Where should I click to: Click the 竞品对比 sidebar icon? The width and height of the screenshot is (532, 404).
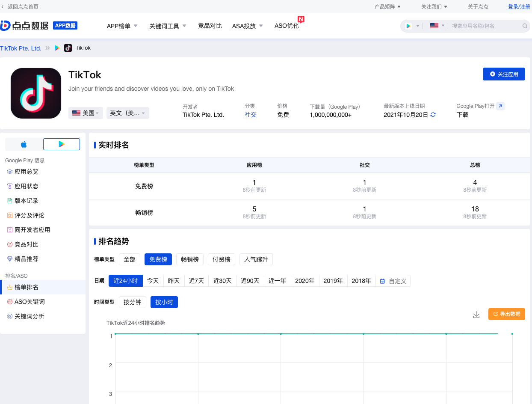click(10, 244)
